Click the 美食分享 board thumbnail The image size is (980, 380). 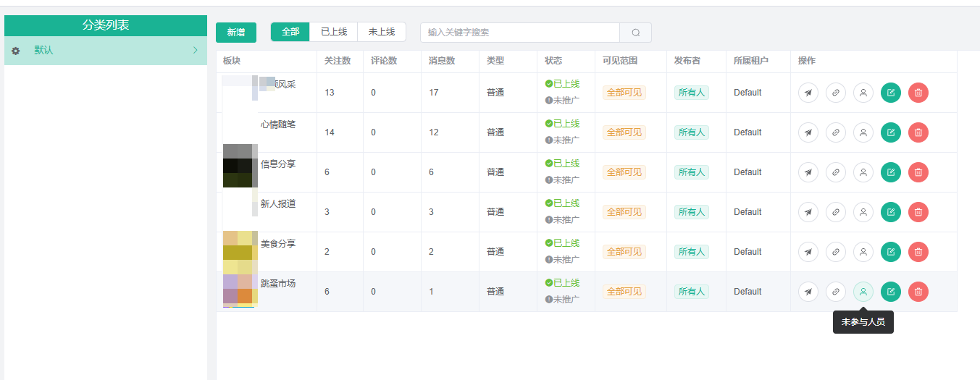point(240,251)
